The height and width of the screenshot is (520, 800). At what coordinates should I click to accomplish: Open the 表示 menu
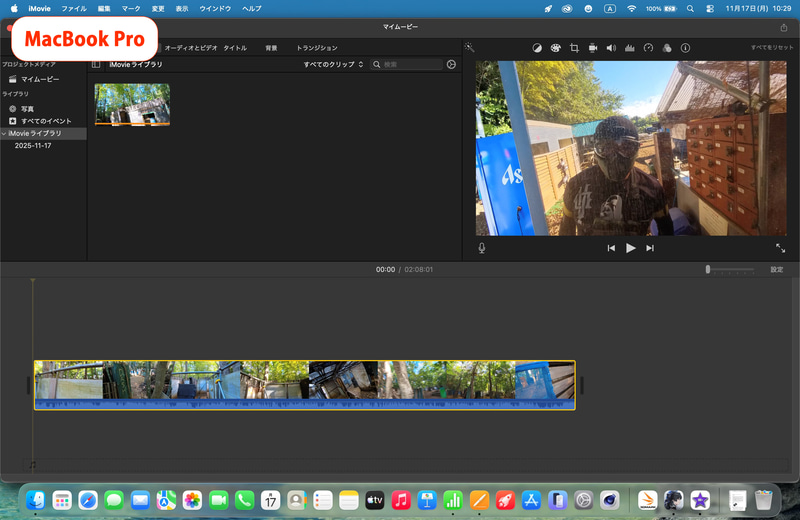click(x=182, y=9)
